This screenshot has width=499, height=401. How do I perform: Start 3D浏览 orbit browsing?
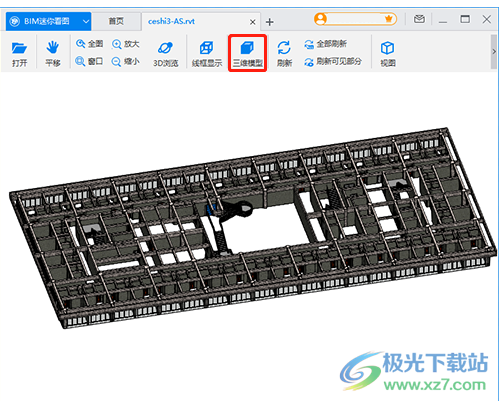pos(165,54)
